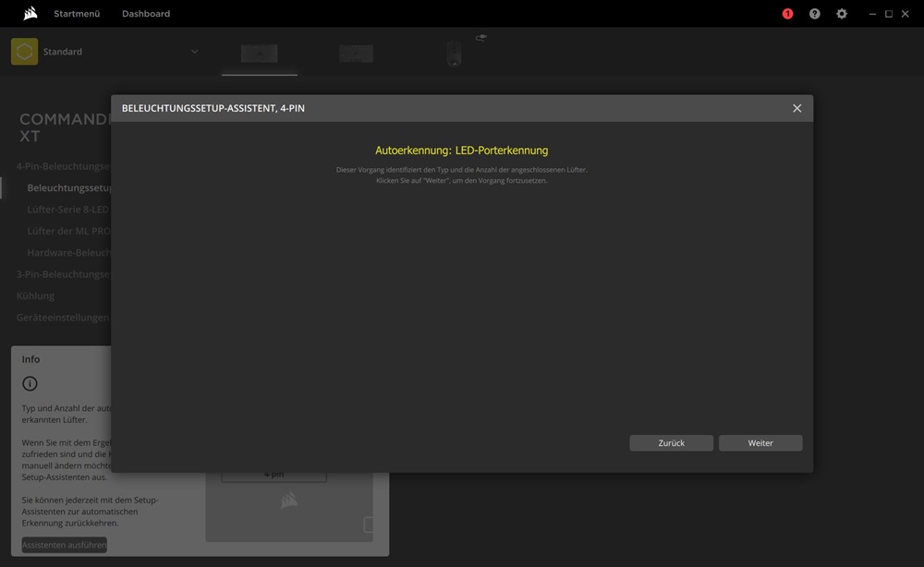Select the second device thumbnail

(356, 54)
